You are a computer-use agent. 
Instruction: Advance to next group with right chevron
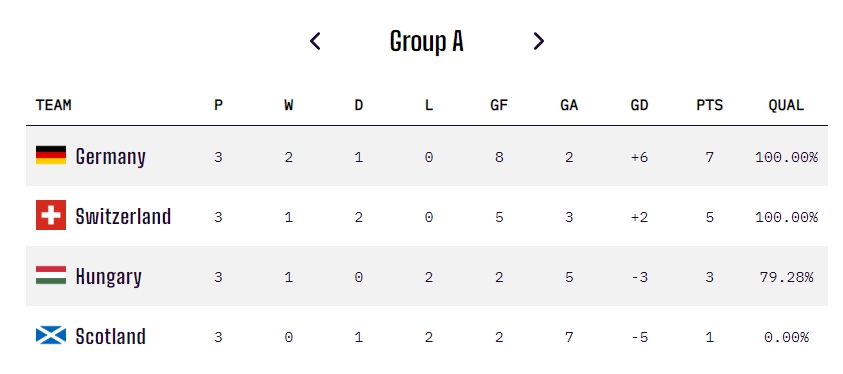tap(538, 41)
